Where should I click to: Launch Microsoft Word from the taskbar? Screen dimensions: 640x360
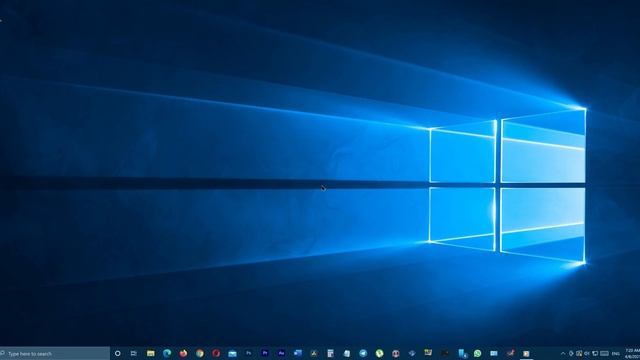coord(298,353)
